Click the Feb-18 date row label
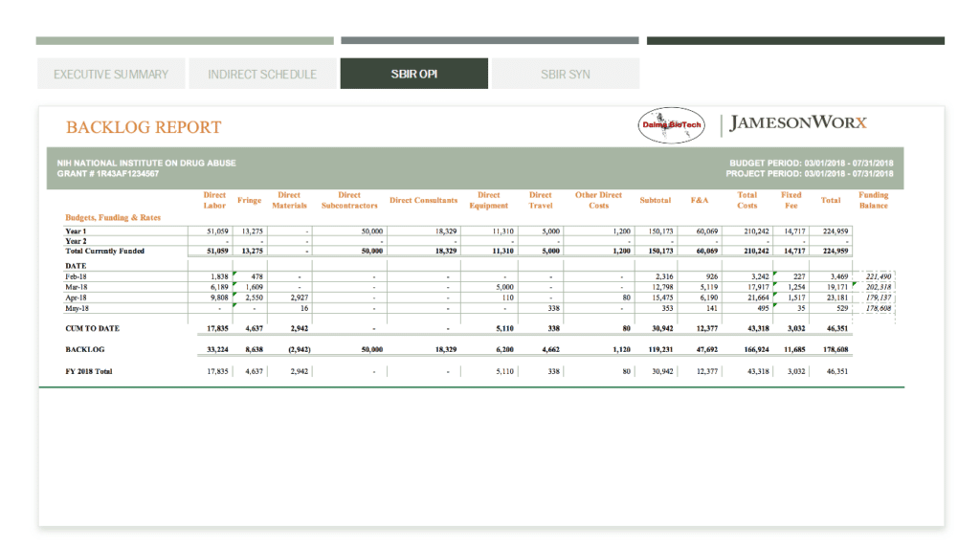 click(76, 276)
